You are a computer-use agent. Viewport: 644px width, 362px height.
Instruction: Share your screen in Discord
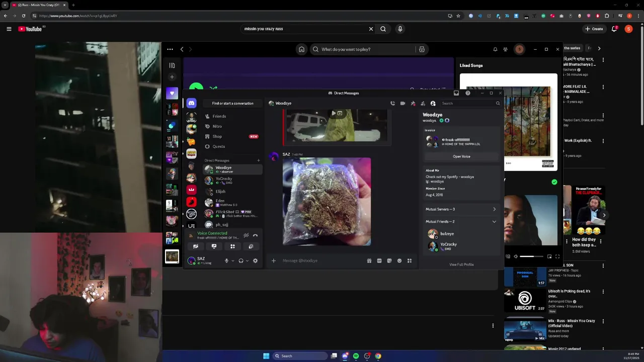214,246
